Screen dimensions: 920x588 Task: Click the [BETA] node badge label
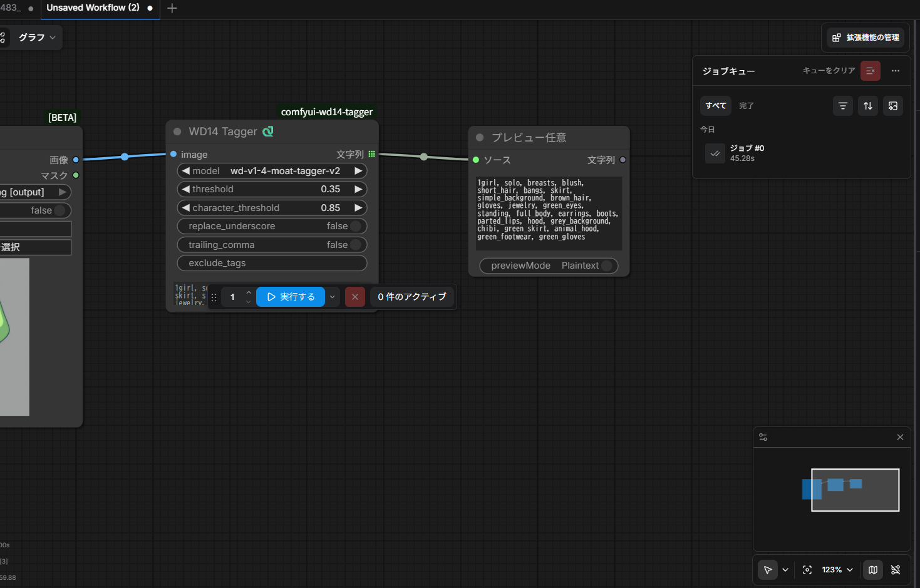[63, 118]
